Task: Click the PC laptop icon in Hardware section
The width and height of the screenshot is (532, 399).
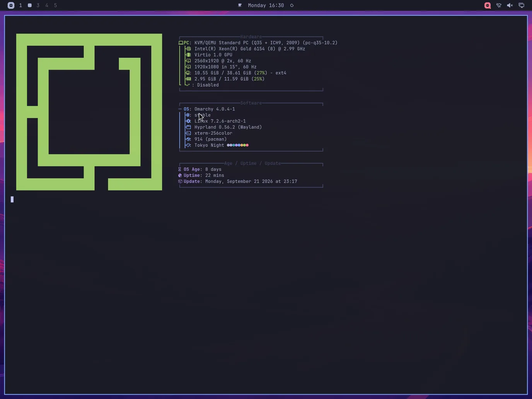Action: click(181, 43)
